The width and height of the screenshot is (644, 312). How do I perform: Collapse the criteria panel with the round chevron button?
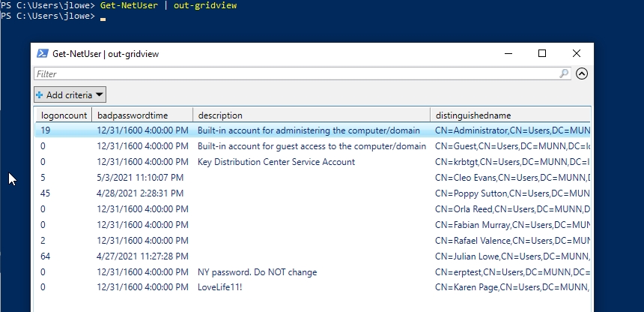(582, 73)
